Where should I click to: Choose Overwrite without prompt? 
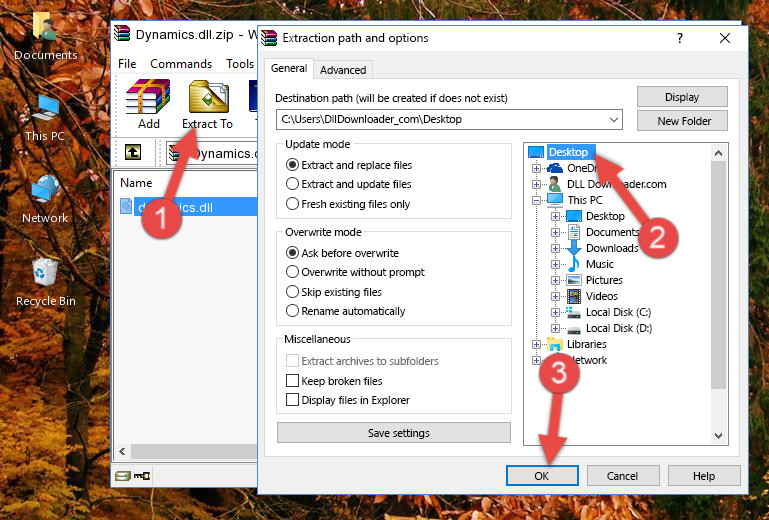(292, 272)
